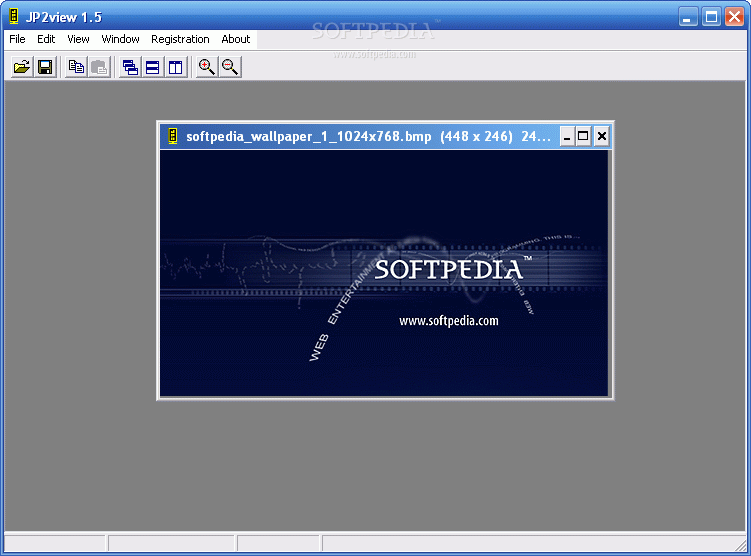Viewport: 751px width, 556px height.
Task: Minimize the JP2view 1.5 main window
Action: [x=688, y=17]
